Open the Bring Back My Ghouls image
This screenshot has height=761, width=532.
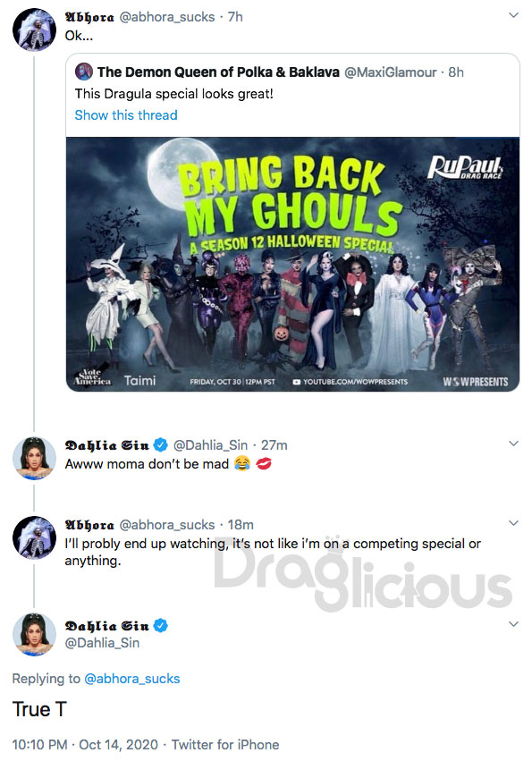pyautogui.click(x=292, y=264)
